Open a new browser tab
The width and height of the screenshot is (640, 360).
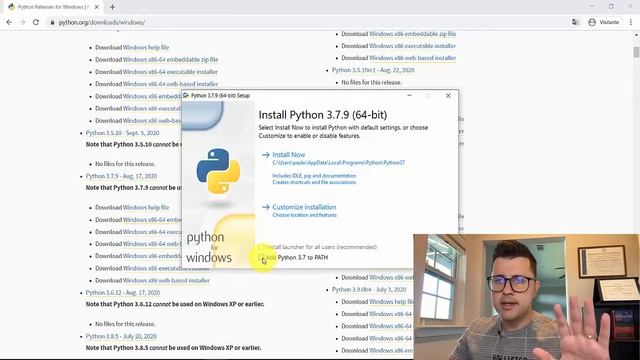[x=112, y=7]
